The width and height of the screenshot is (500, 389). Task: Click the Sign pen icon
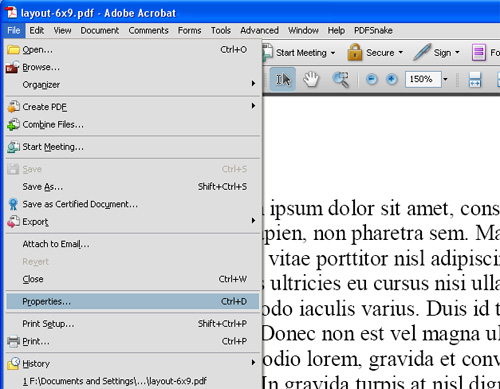[422, 52]
